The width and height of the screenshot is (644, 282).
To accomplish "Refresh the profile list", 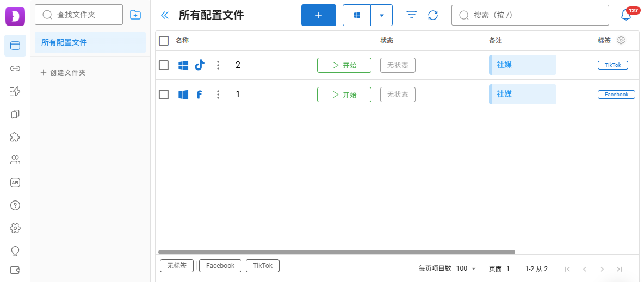I will tap(433, 15).
